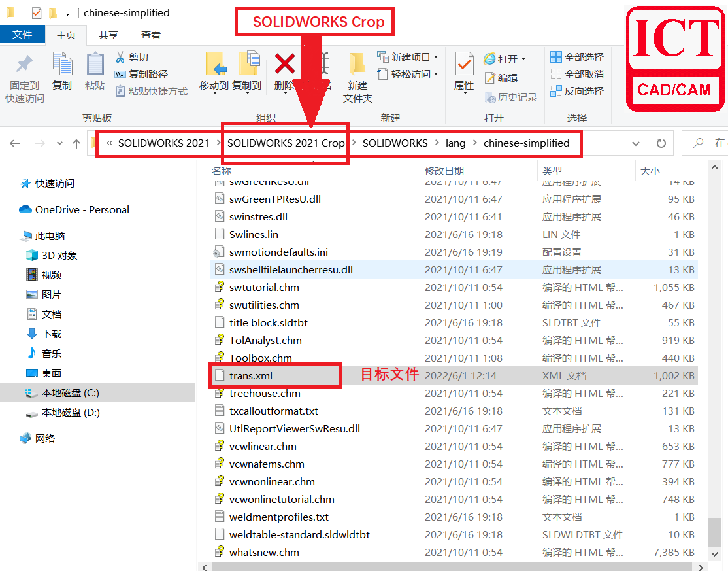
Task: Open 3D Objects (3D 对象) folder
Action: tap(52, 256)
